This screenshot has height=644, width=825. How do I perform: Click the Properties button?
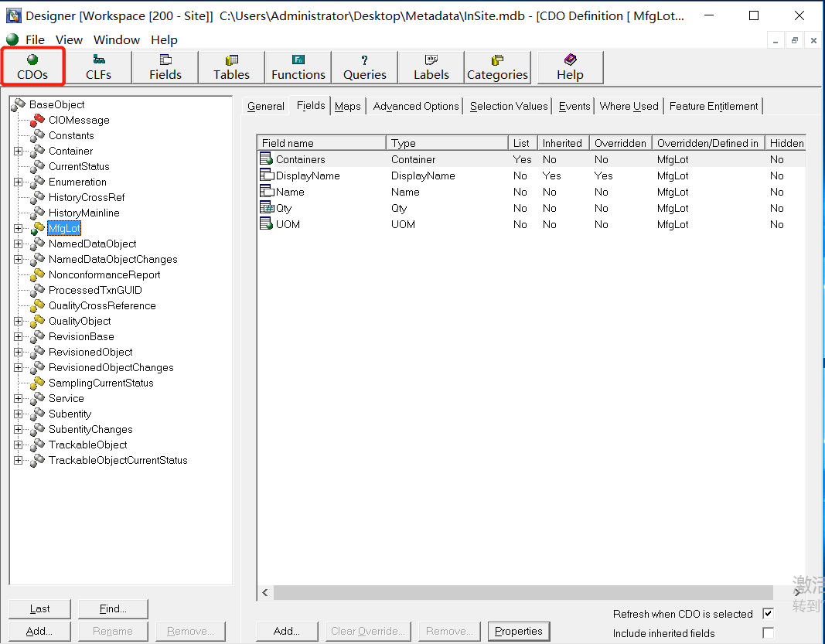pos(519,632)
